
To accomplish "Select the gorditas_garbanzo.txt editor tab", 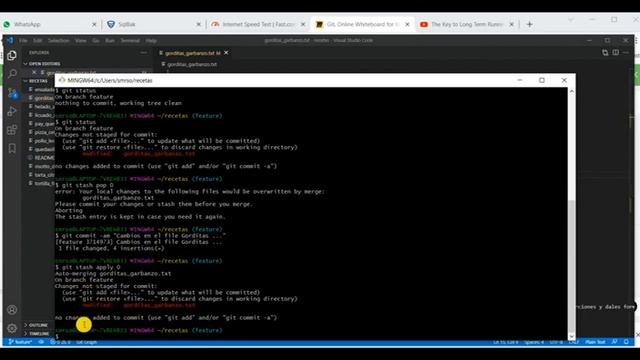I will [193, 53].
